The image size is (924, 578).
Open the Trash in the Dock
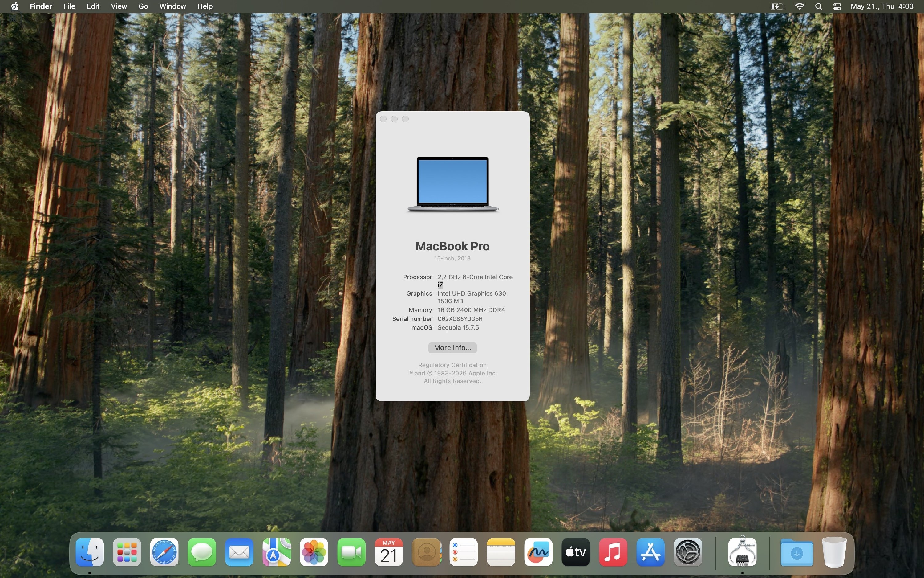[834, 552]
